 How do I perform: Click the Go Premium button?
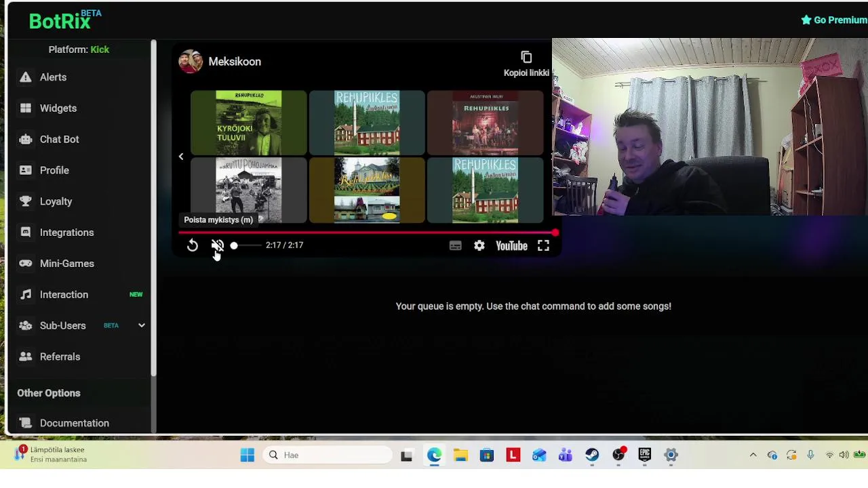point(834,20)
